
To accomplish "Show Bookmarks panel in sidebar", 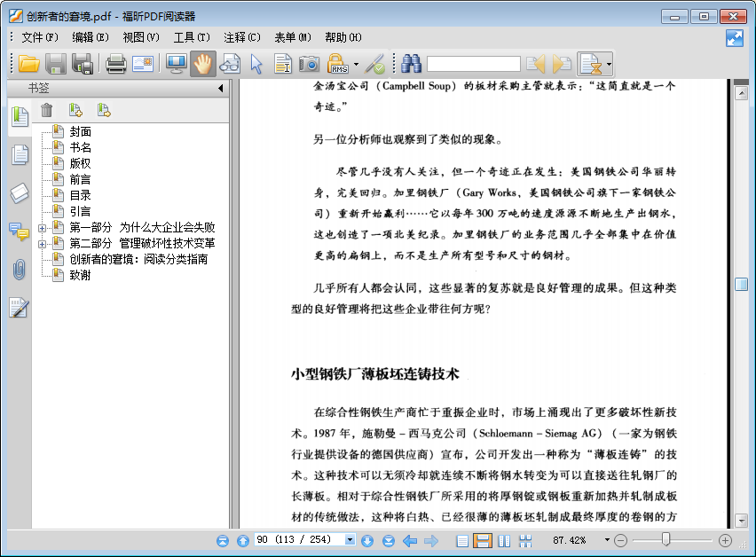I will coord(20,116).
